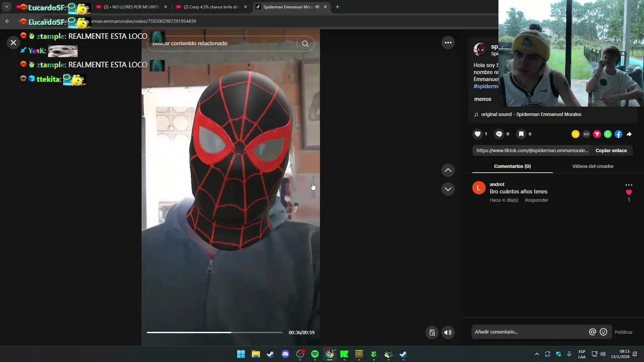Viewport: 644px width, 362px height.
Task: Click the miniplayer icon beside volume
Action: click(432, 332)
